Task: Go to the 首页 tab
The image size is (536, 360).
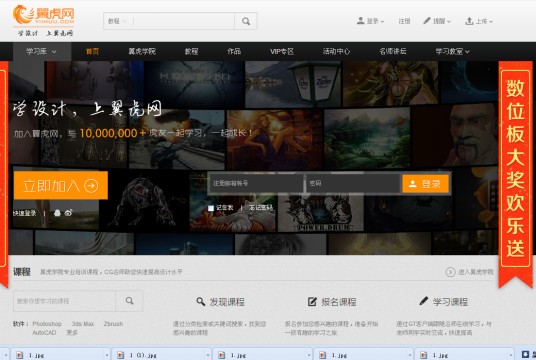Action: pyautogui.click(x=92, y=51)
